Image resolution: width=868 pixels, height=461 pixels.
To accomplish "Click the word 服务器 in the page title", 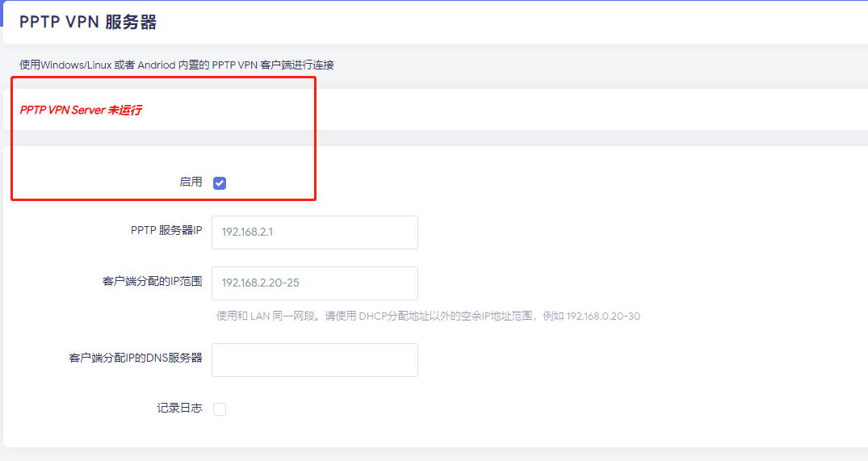I will (131, 23).
